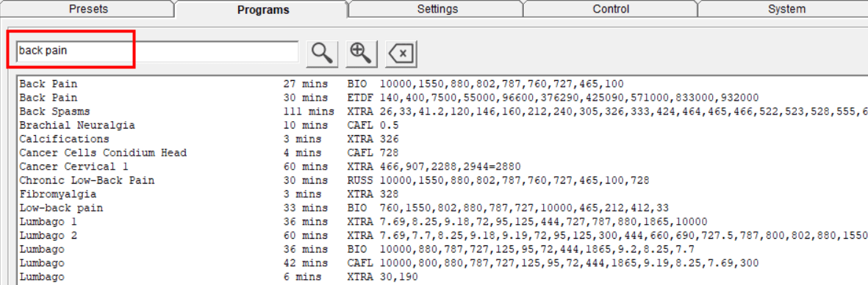Select the Back Pain ETDF 30 mins program

coord(442,98)
